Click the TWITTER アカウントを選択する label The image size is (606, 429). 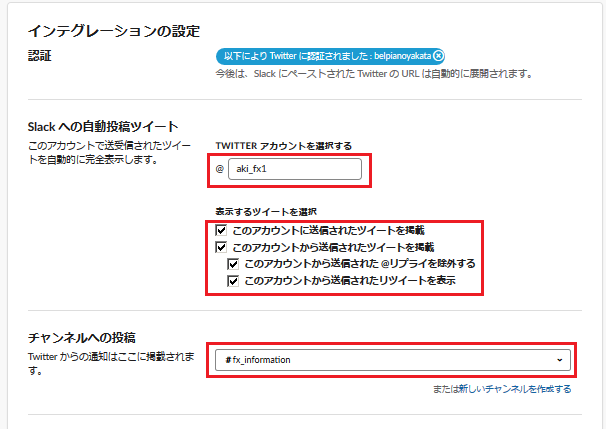pos(284,146)
